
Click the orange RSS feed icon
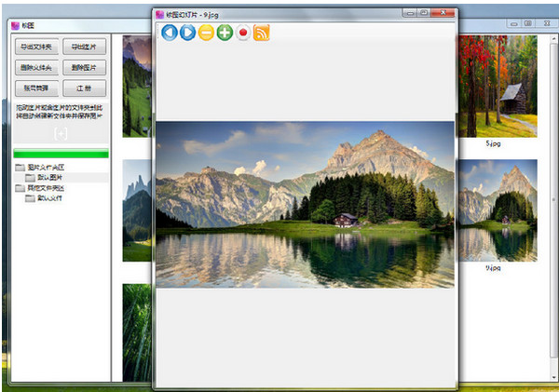coord(262,34)
